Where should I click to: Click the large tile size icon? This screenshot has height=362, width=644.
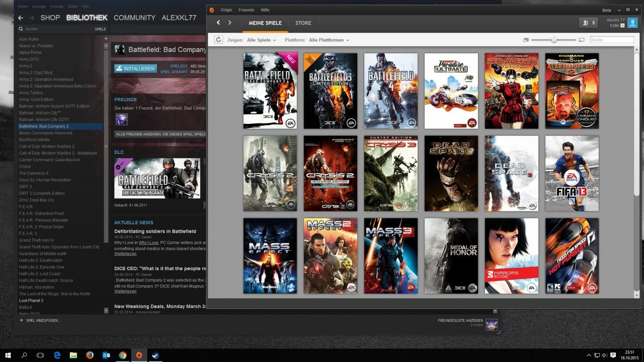582,40
